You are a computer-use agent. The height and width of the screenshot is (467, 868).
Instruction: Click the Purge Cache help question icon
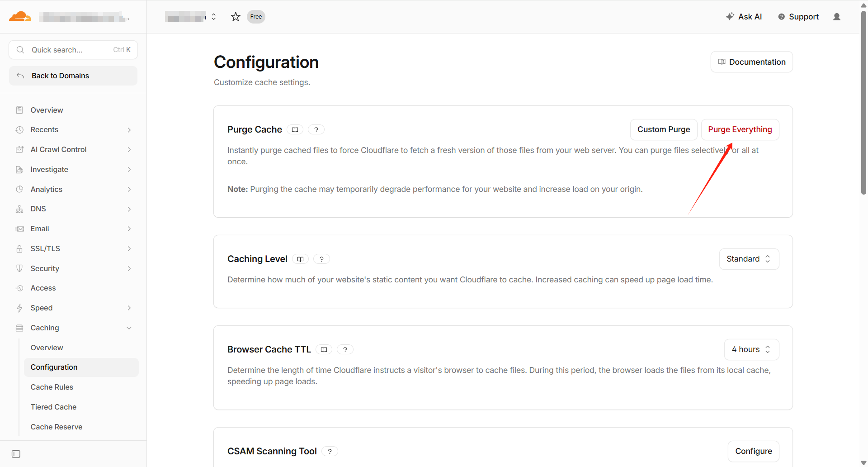coord(316,130)
